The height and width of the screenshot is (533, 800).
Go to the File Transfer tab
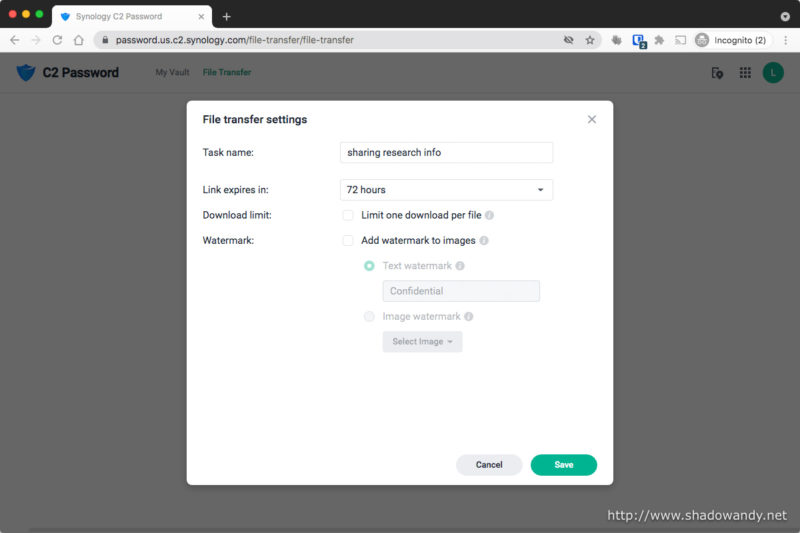[227, 72]
